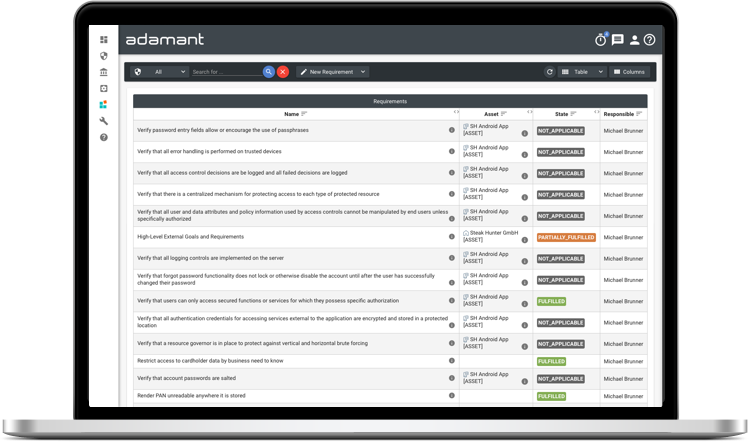
Task: Open the help question mark in the sidebar
Action: pos(104,136)
